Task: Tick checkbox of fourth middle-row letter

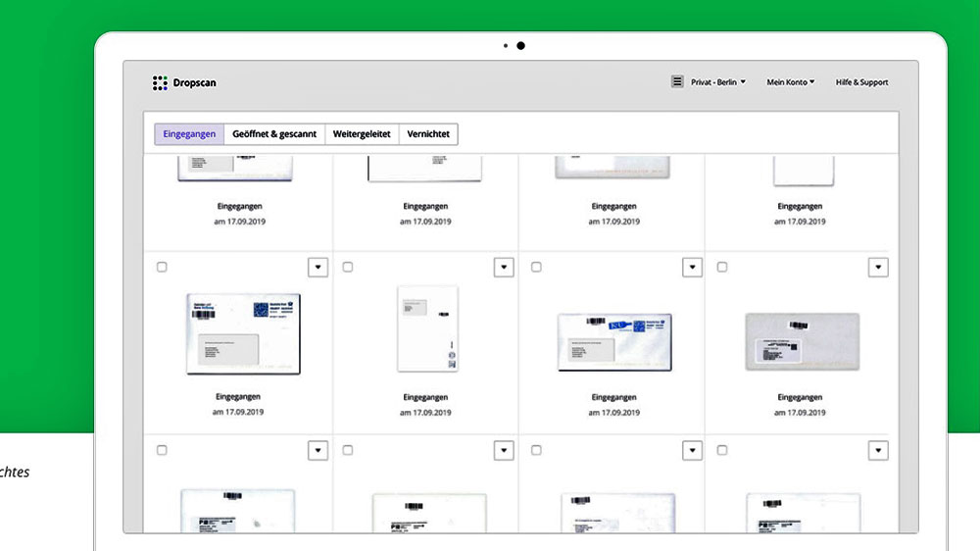Action: (722, 267)
